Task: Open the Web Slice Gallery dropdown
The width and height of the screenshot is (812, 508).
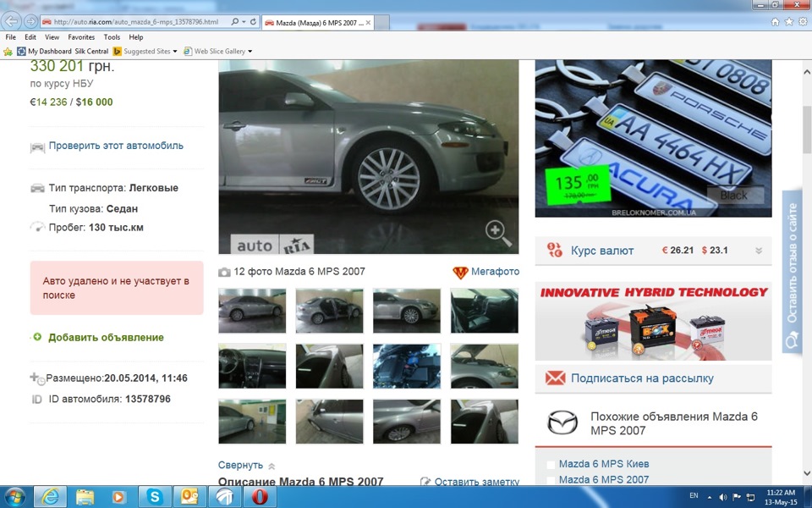Action: [250, 52]
